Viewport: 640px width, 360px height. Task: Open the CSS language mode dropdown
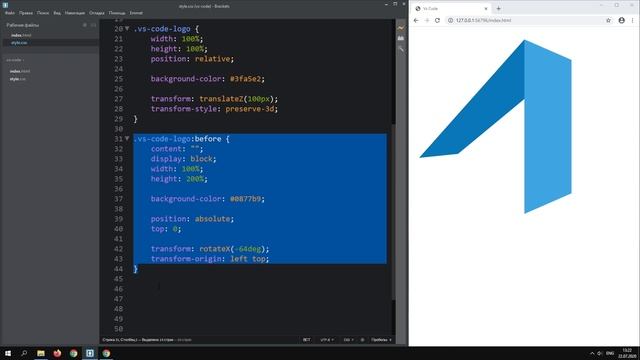click(x=348, y=340)
